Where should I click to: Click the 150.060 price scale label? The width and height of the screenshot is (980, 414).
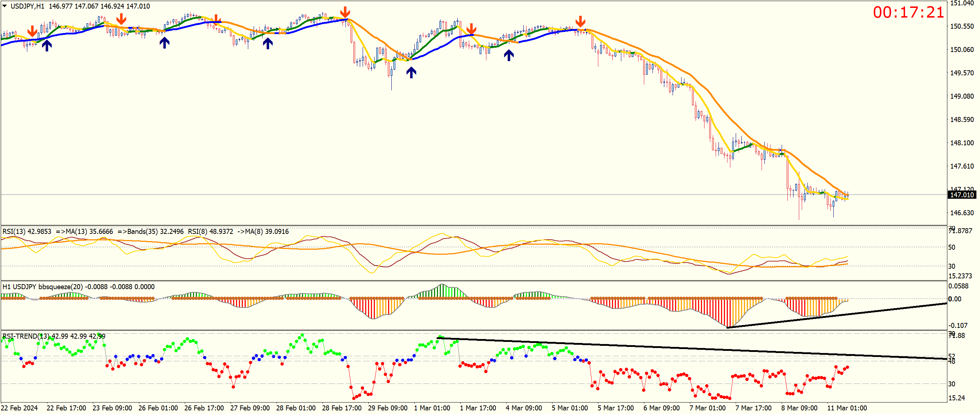(x=962, y=50)
